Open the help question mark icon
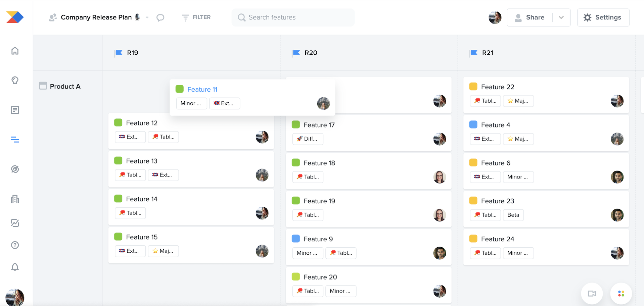 pyautogui.click(x=15, y=245)
